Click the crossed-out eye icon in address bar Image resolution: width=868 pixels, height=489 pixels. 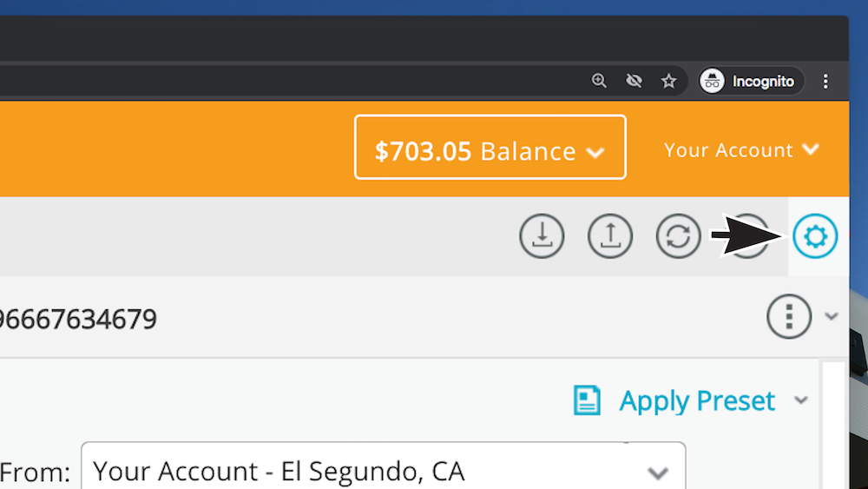tap(634, 81)
